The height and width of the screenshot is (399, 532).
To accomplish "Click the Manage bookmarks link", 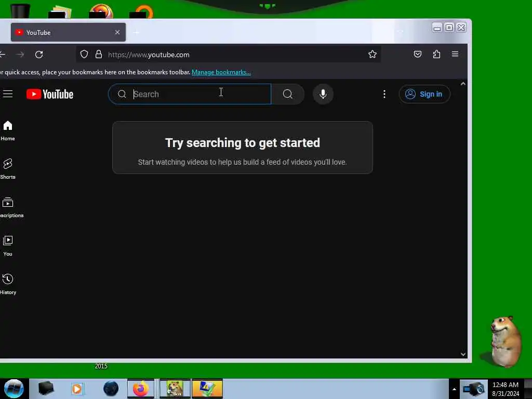I will coord(221,72).
